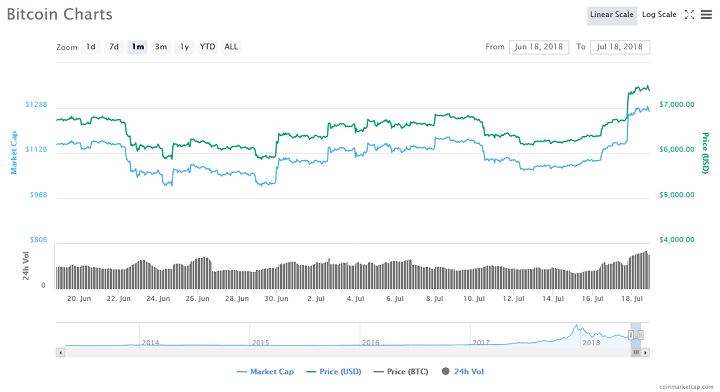Open coinmarketcap.com credit link
This screenshot has height=392, width=720.
point(686,387)
